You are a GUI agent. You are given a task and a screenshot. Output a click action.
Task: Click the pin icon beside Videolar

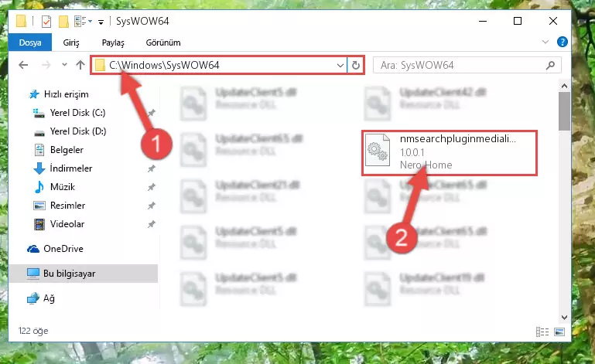pyautogui.click(x=152, y=224)
